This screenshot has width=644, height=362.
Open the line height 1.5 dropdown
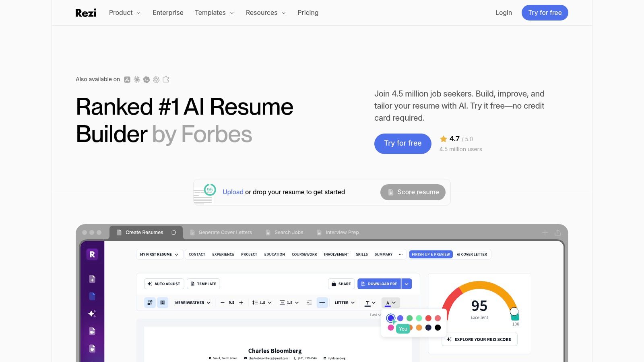pyautogui.click(x=262, y=302)
